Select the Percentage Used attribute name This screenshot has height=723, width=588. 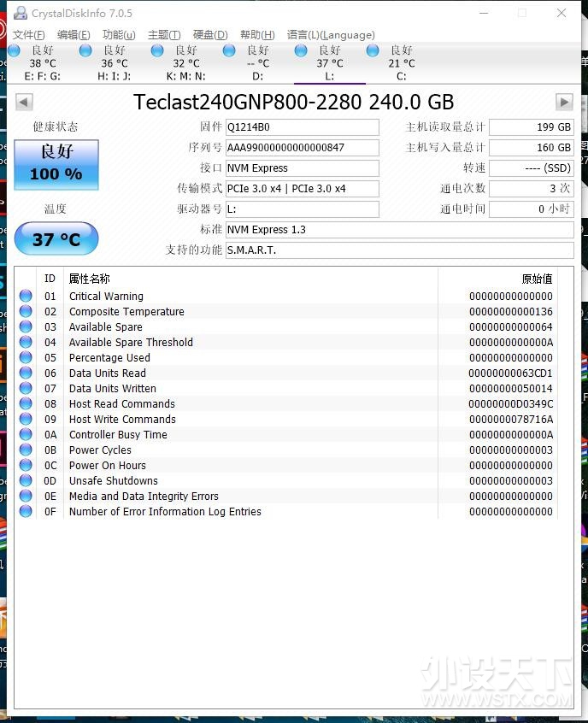click(x=109, y=358)
